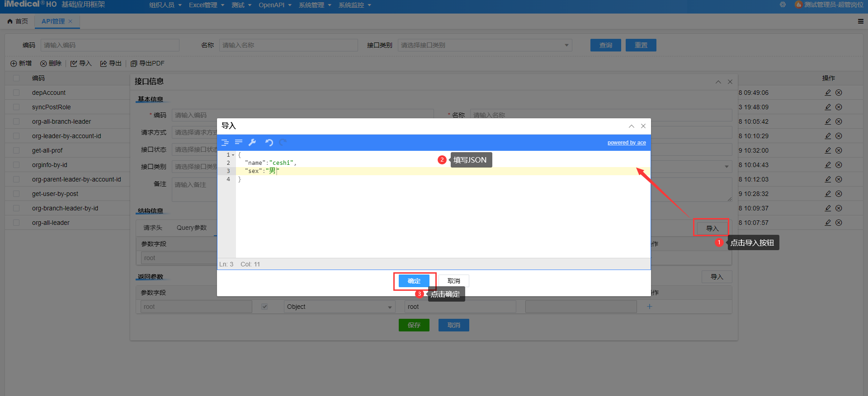Click the undo arrow in editor toolbar
The height and width of the screenshot is (396, 868).
269,143
